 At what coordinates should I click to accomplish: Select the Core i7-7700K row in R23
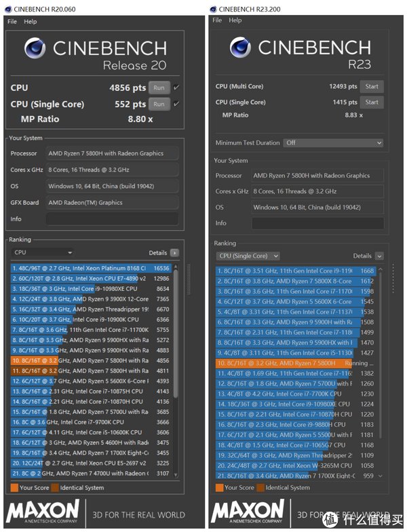point(296,394)
